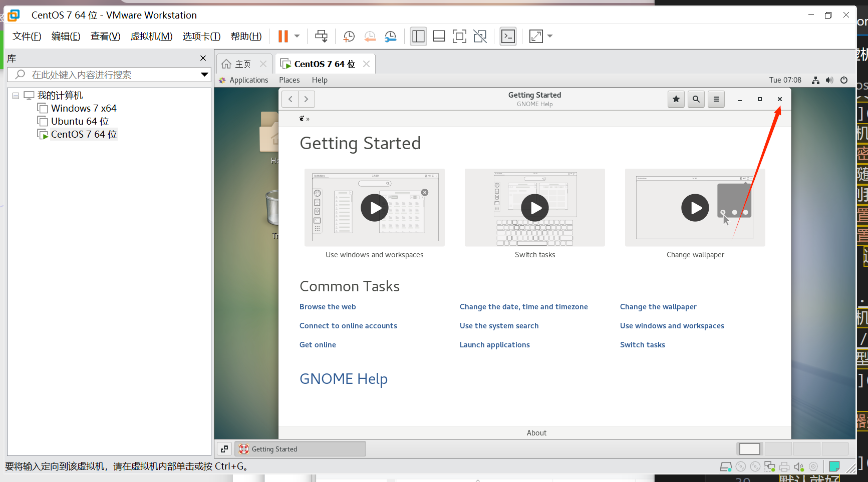Play the Switch tasks video
This screenshot has width=868, height=482.
(x=535, y=208)
